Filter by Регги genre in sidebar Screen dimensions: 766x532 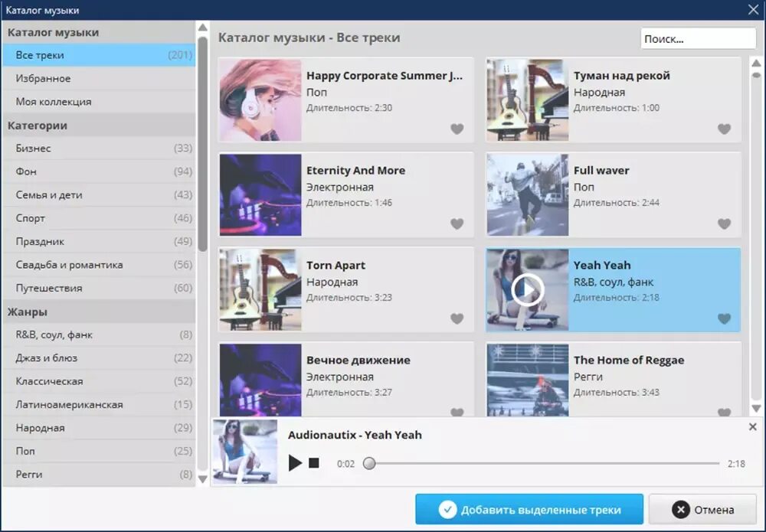(x=99, y=475)
